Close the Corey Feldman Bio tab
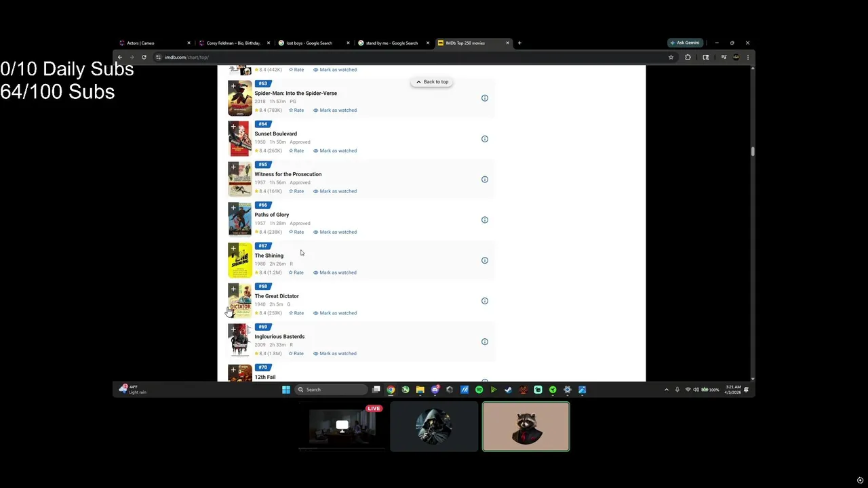 [269, 43]
